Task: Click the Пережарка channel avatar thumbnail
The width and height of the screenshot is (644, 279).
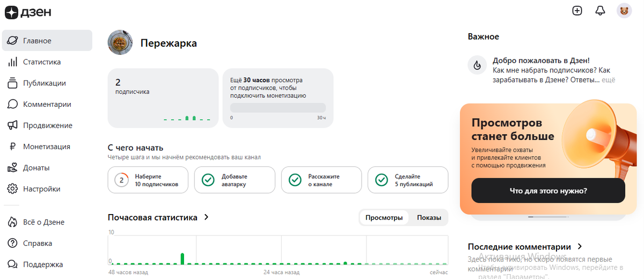Action: pos(121,43)
